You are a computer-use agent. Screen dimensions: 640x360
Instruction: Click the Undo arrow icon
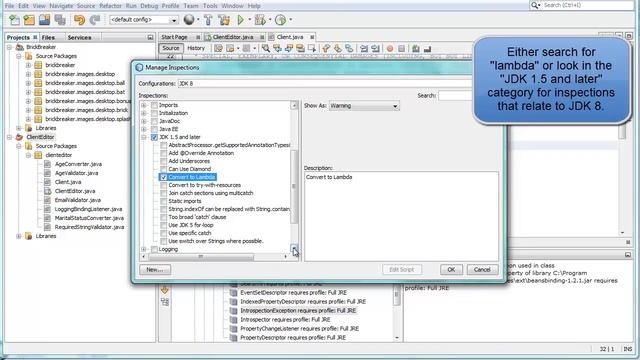coord(79,19)
